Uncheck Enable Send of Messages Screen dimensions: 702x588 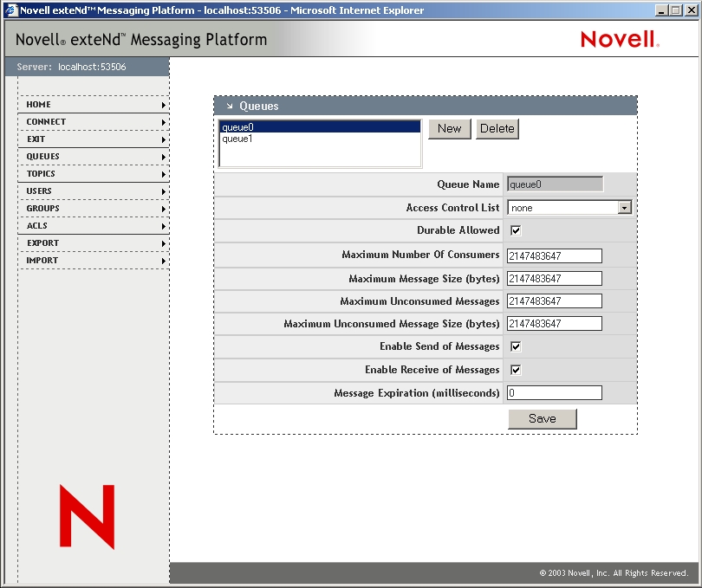(x=516, y=346)
